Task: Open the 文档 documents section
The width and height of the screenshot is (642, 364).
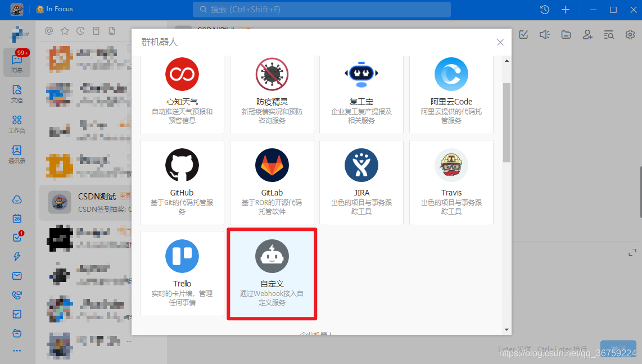Action: (17, 94)
